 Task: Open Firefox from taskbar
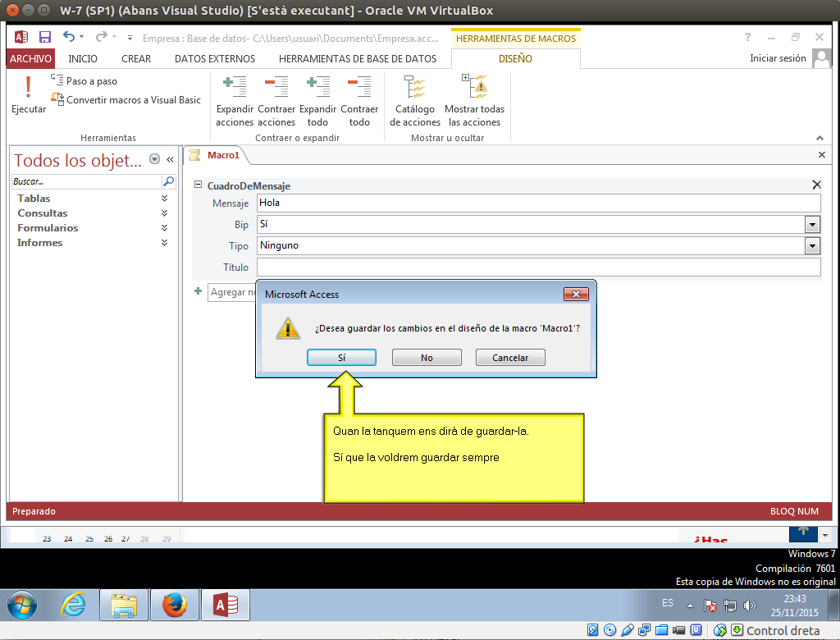tap(175, 606)
